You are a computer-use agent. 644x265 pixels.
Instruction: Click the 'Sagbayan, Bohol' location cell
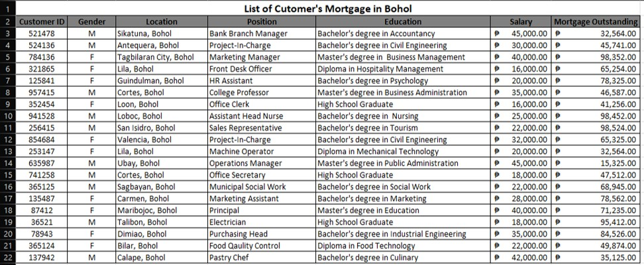tap(161, 187)
